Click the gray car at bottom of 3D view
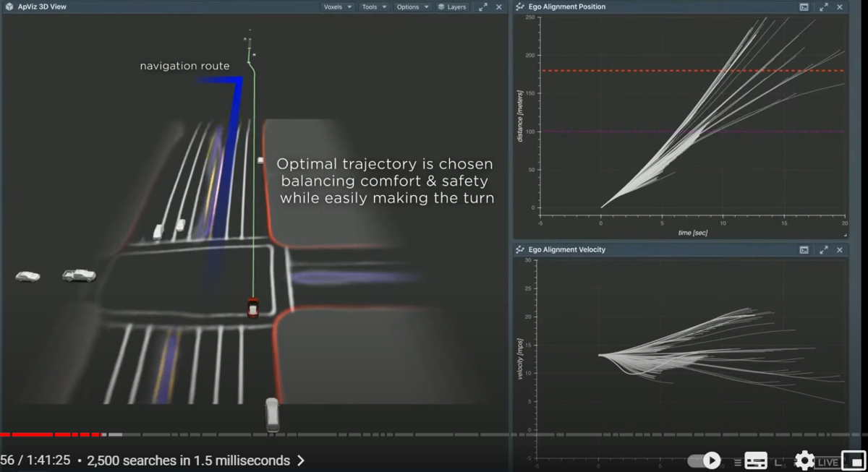Viewport: 868px width, 472px height. point(272,415)
